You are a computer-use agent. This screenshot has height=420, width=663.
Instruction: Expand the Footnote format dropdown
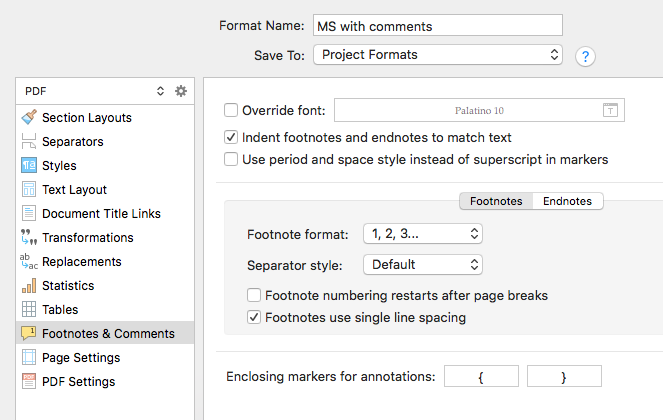pos(423,234)
